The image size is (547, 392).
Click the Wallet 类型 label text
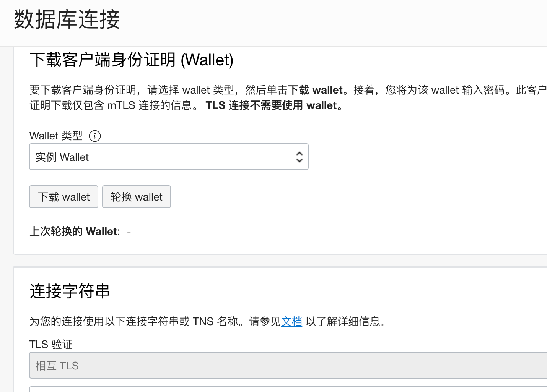pos(56,136)
